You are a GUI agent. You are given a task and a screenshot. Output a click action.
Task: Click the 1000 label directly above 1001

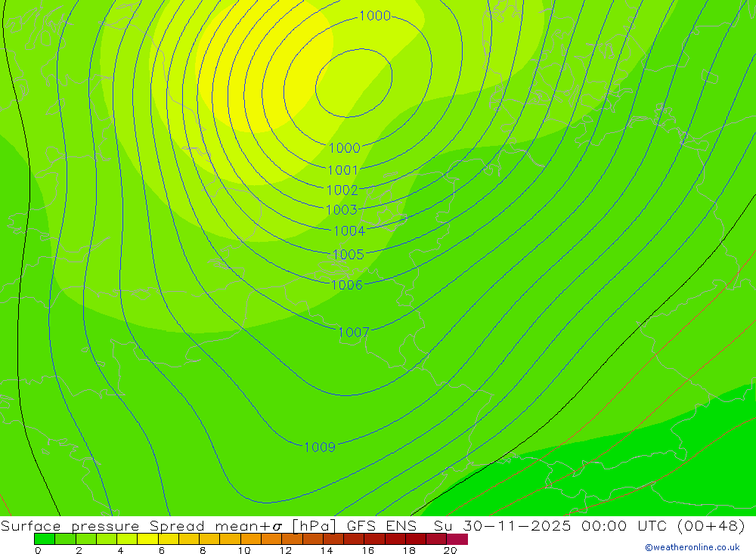[x=344, y=147]
